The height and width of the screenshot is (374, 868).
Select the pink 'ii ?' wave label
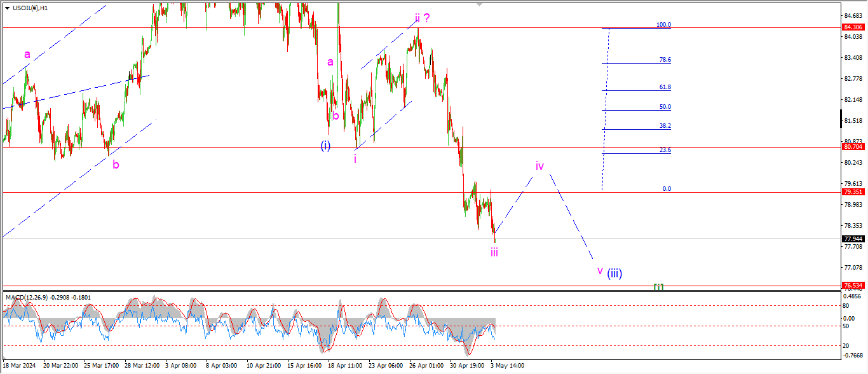point(423,18)
